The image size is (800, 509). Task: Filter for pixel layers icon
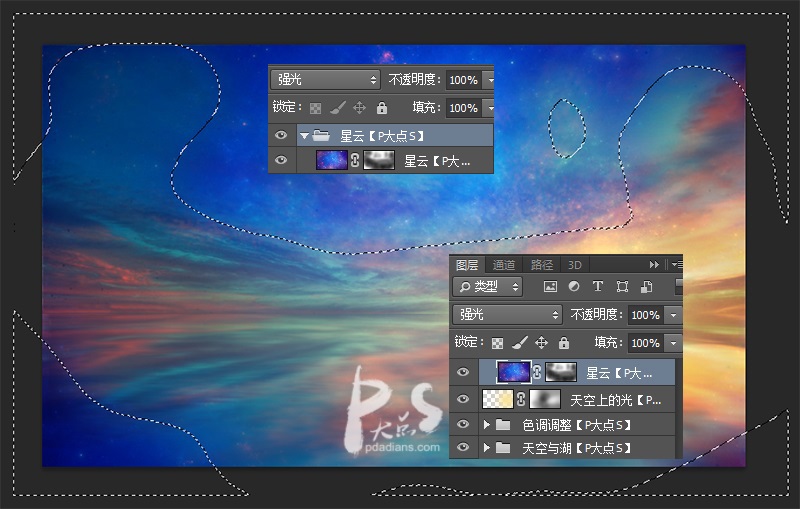550,287
